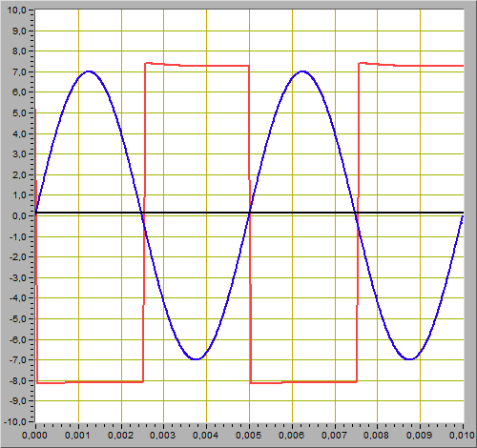Click the y-axis zero label "0,0"
This screenshot has height=448, width=477.
pos(19,216)
